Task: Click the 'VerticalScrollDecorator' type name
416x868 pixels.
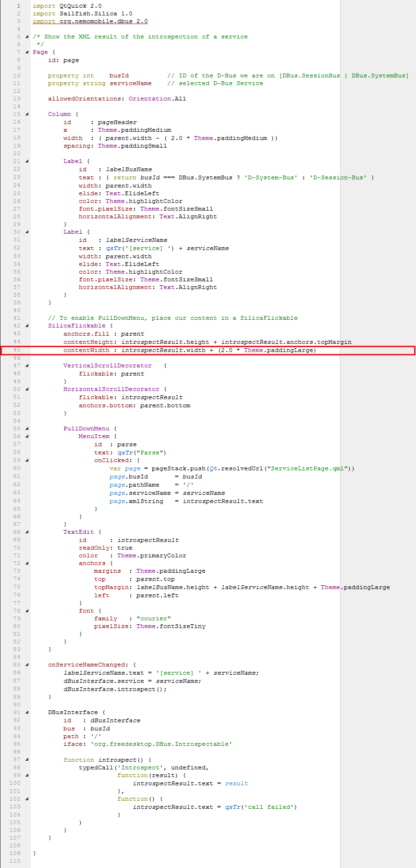Action: click(x=108, y=365)
